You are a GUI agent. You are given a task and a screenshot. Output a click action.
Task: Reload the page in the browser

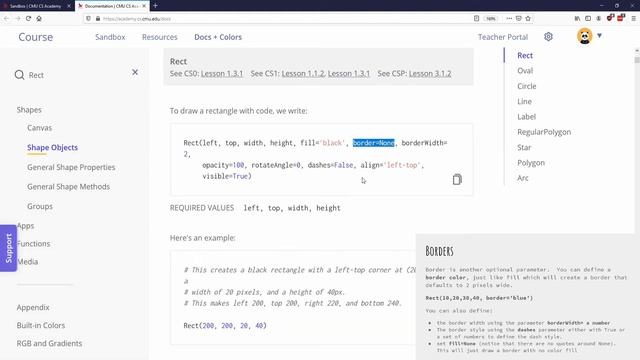coord(28,18)
